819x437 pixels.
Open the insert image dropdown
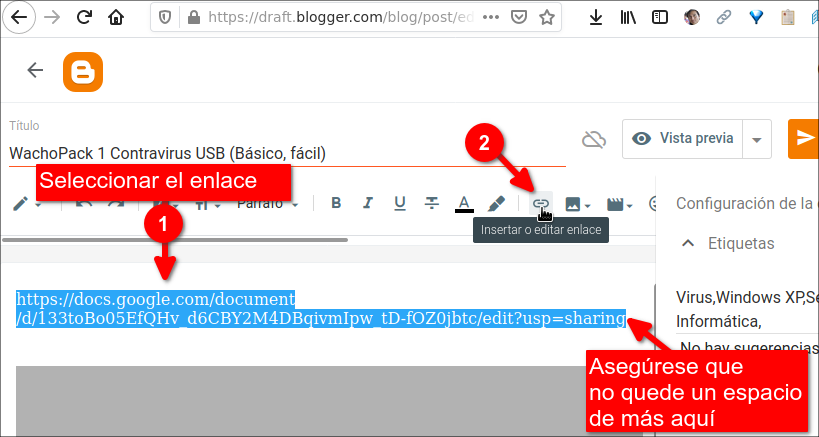[578, 205]
